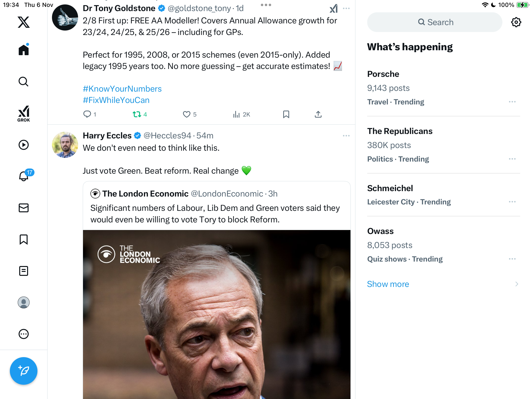Screen dimensions: 532x399
Task: Open the bookmarks tab in sidebar
Action: [x=24, y=239]
